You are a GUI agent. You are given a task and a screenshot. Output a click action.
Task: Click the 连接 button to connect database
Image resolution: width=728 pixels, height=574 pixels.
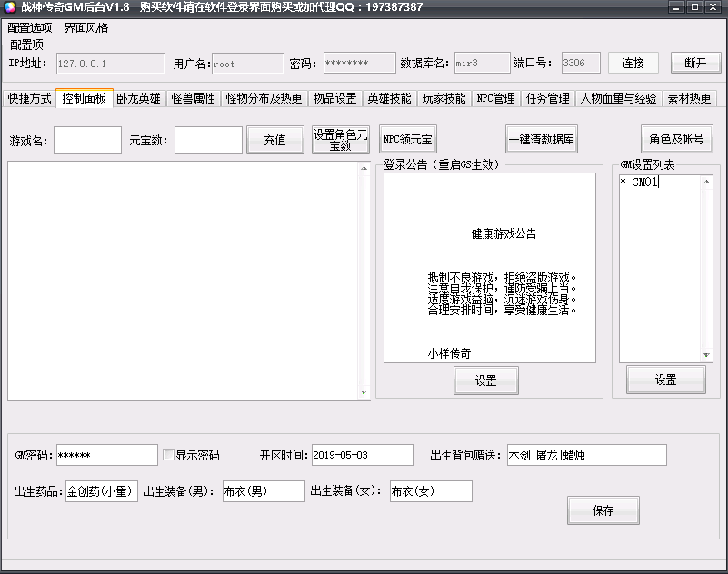[x=633, y=63]
